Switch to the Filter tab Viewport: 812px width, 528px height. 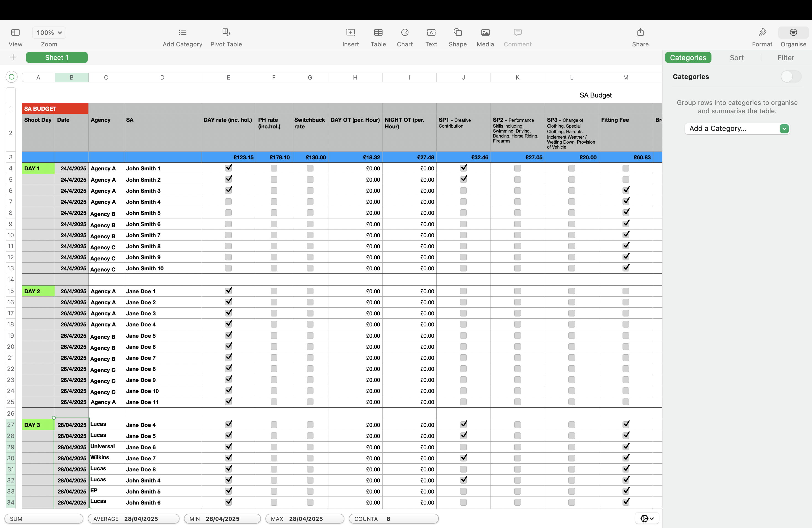785,58
